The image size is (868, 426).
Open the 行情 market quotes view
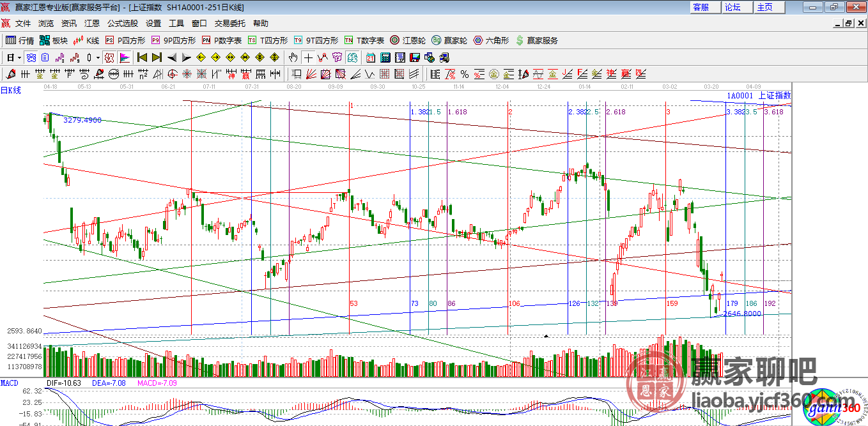pyautogui.click(x=20, y=40)
